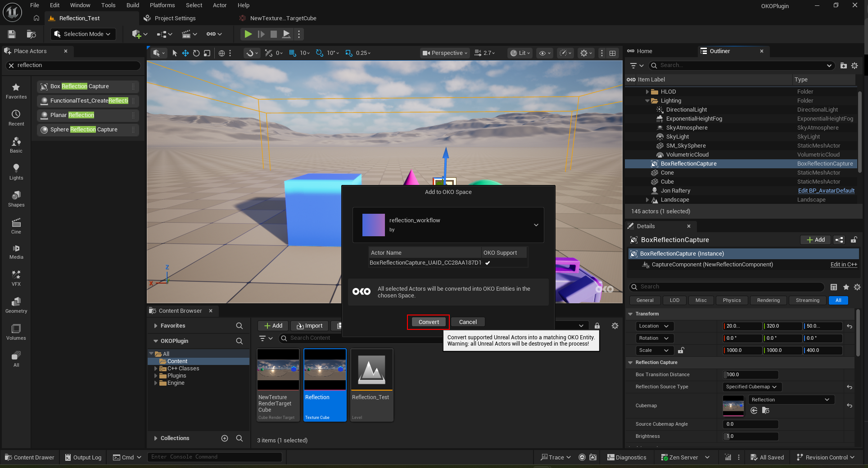
Task: Toggle the scale ratio lock
Action: pyautogui.click(x=681, y=351)
